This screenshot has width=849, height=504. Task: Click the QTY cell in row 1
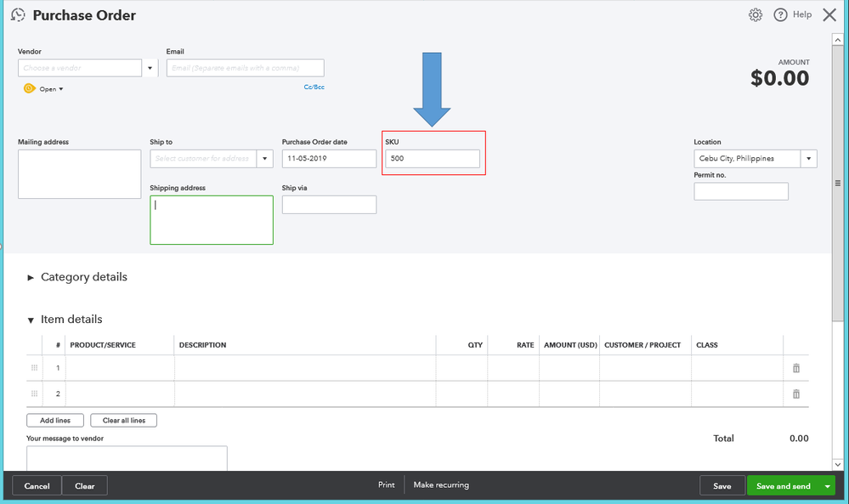[461, 368]
